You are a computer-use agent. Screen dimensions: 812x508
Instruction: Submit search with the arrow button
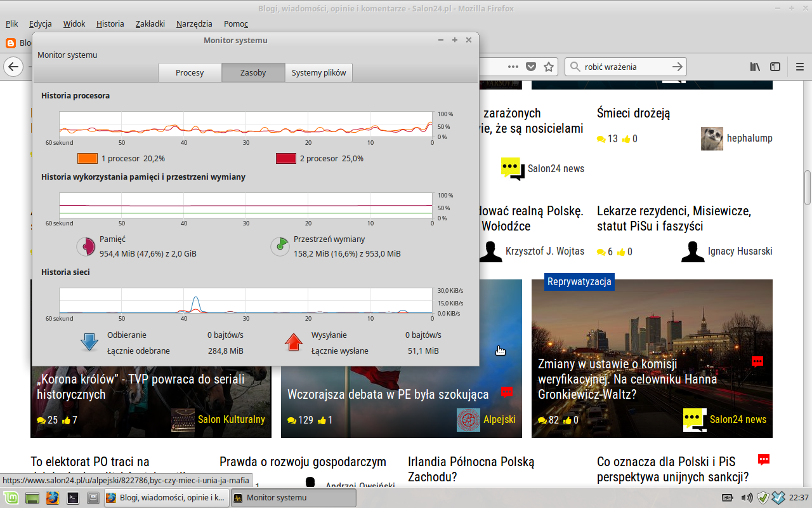(678, 67)
